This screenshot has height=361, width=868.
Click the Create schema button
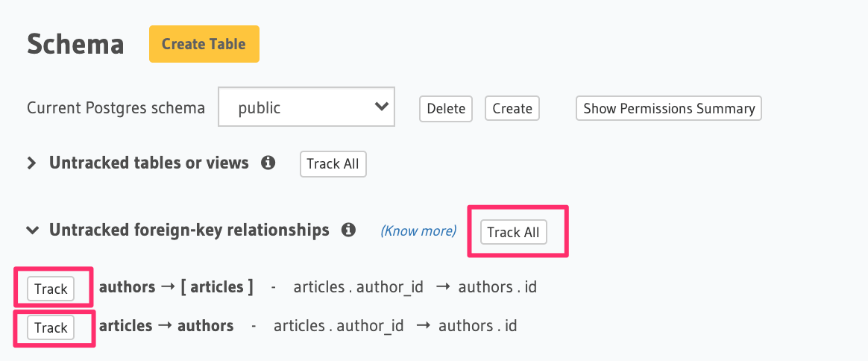click(x=512, y=108)
